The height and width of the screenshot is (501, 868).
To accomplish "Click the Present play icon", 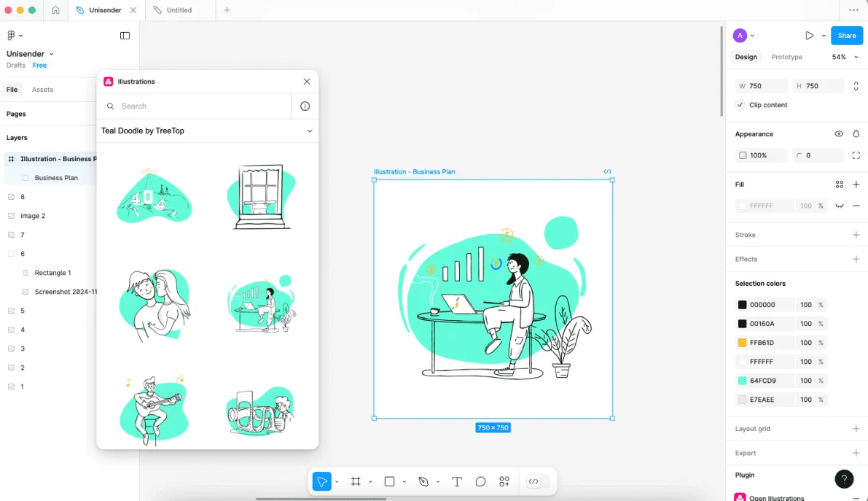I will click(x=809, y=36).
